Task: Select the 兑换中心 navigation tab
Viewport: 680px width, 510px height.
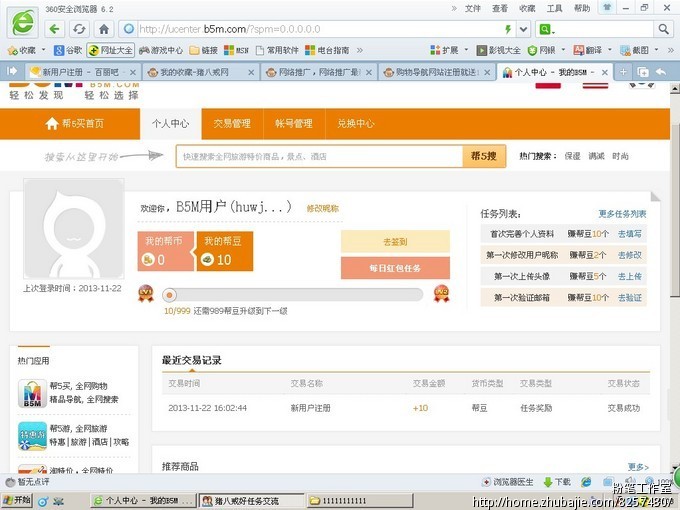Action: click(x=356, y=124)
